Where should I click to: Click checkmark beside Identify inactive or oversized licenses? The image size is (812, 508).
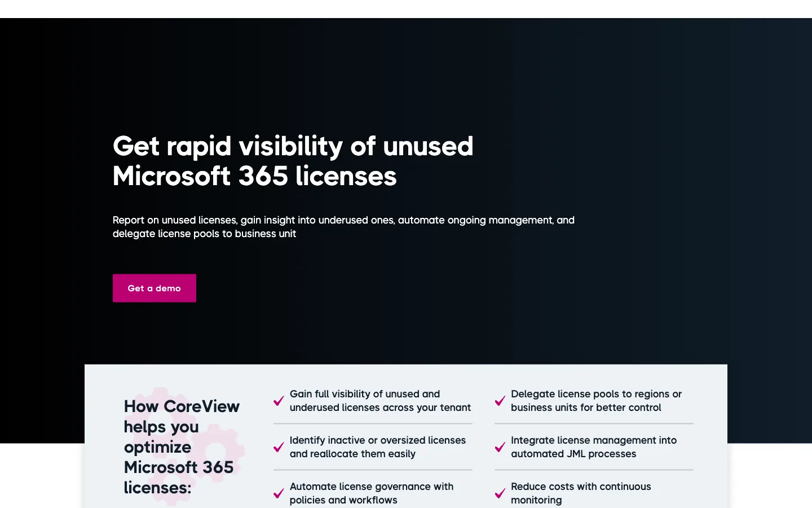pyautogui.click(x=279, y=447)
